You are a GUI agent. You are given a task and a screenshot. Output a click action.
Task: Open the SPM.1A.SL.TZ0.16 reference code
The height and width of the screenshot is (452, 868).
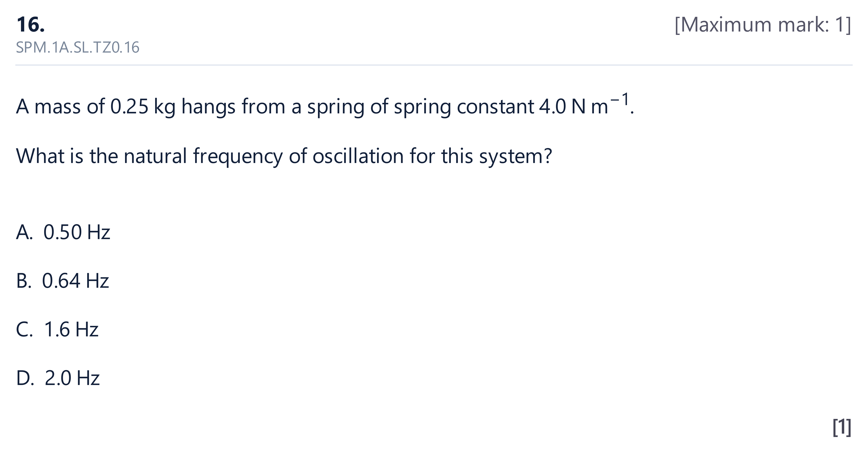(78, 48)
